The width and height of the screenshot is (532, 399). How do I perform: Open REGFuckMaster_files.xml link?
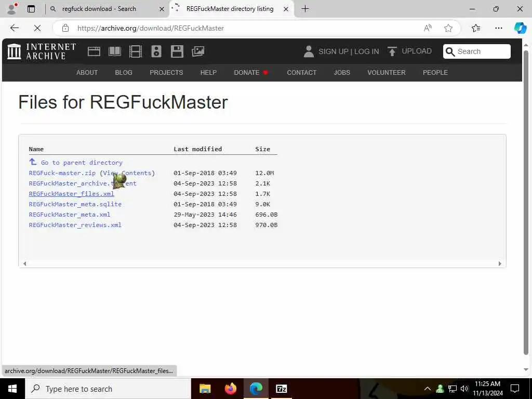tap(71, 194)
